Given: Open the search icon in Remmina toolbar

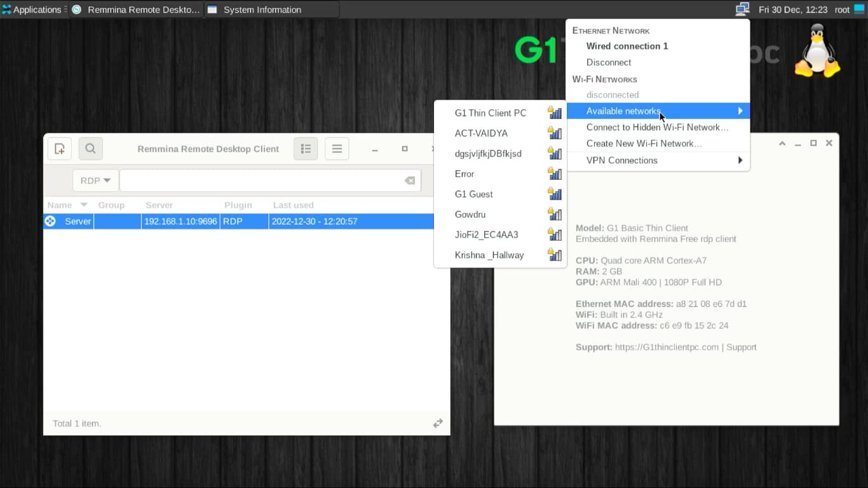Looking at the screenshot, I should 90,148.
